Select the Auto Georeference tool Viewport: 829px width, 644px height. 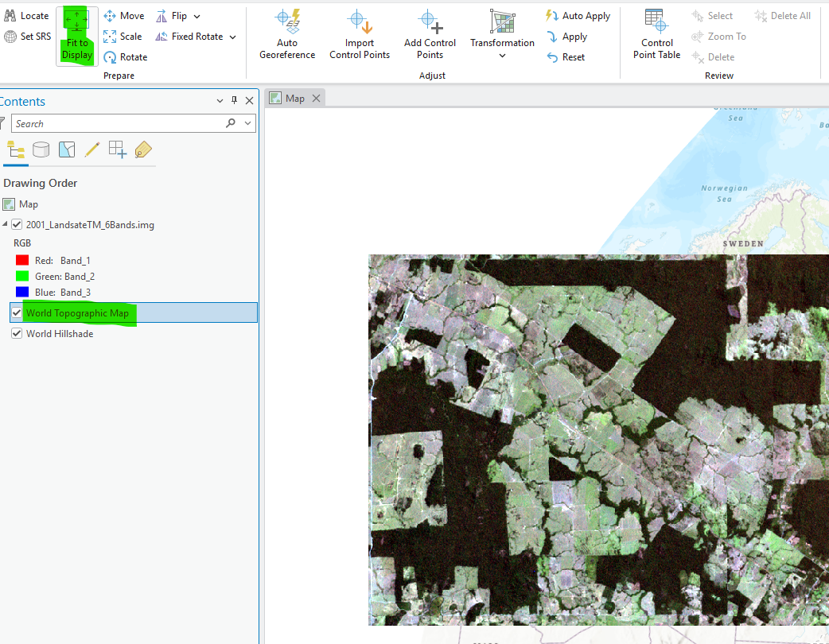(286, 35)
